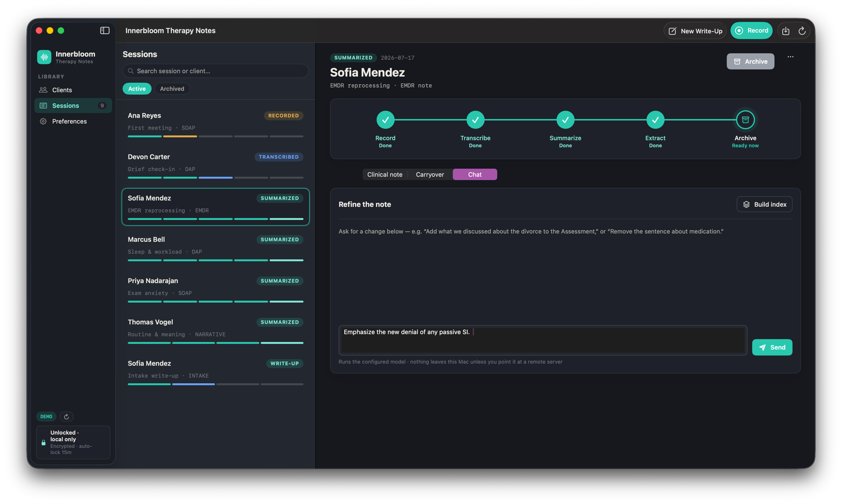Click the Record step checkmark
Screen dimensions: 842x504
pyautogui.click(x=385, y=120)
